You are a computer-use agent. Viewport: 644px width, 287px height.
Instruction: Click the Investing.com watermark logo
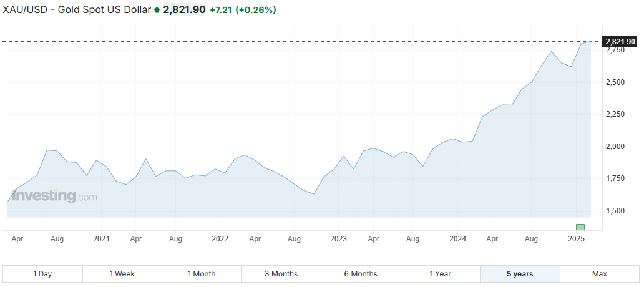pyautogui.click(x=54, y=196)
